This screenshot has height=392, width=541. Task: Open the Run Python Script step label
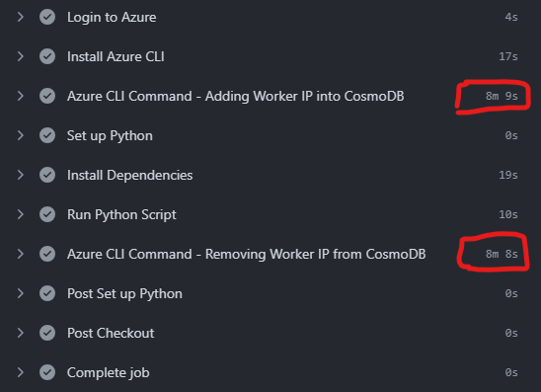click(x=121, y=214)
